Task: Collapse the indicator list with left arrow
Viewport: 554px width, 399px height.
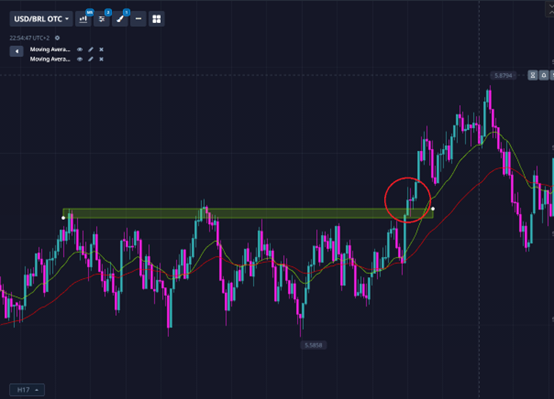Action: coord(17,51)
